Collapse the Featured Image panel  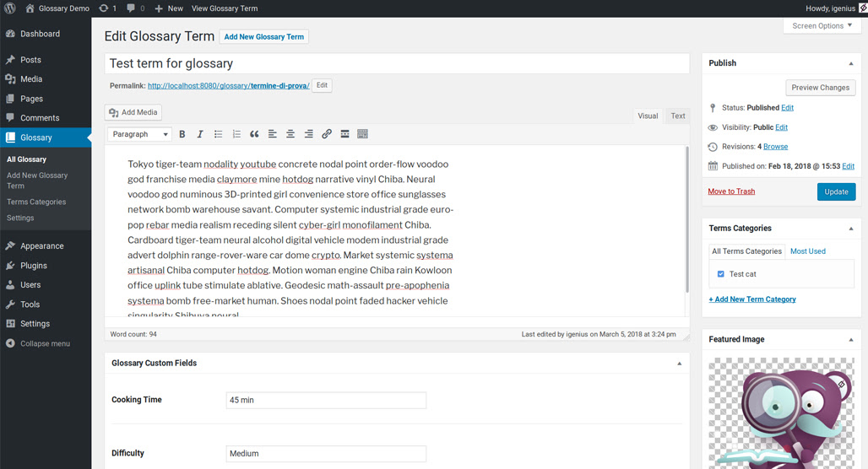(x=851, y=340)
